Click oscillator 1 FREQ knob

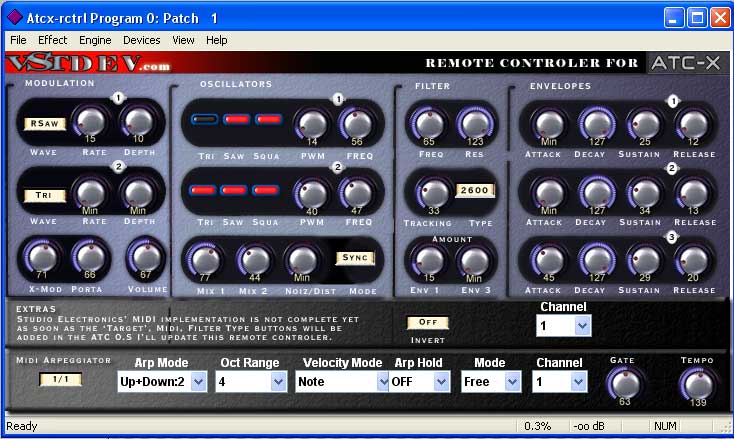[358, 124]
